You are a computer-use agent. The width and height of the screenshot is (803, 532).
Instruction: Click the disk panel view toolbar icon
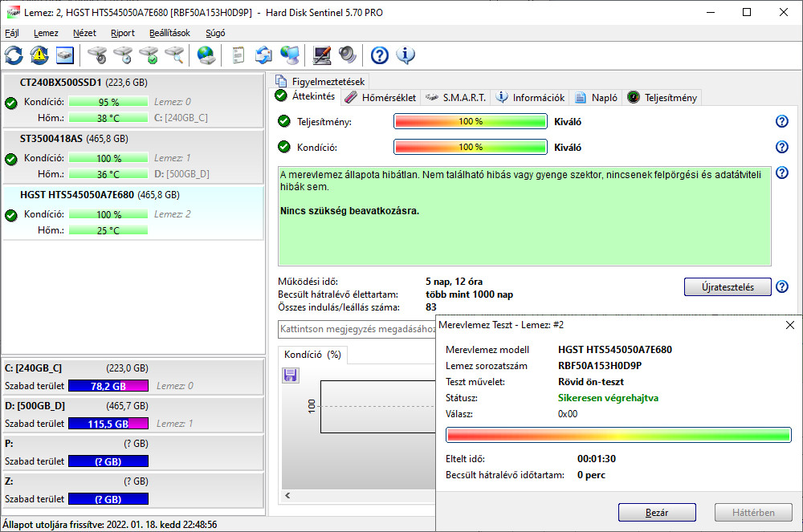coord(65,55)
